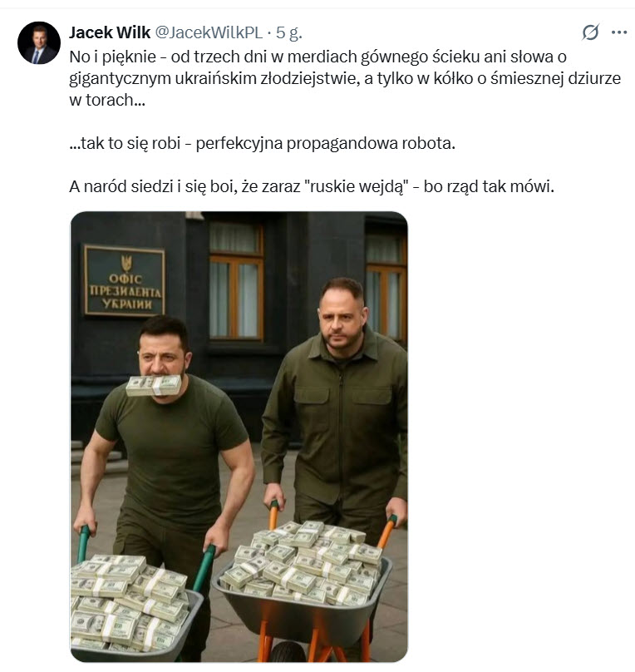Image resolution: width=635 pixels, height=672 pixels.
Task: Click the orange wheelbarrow handle at right
Action: point(387,531)
